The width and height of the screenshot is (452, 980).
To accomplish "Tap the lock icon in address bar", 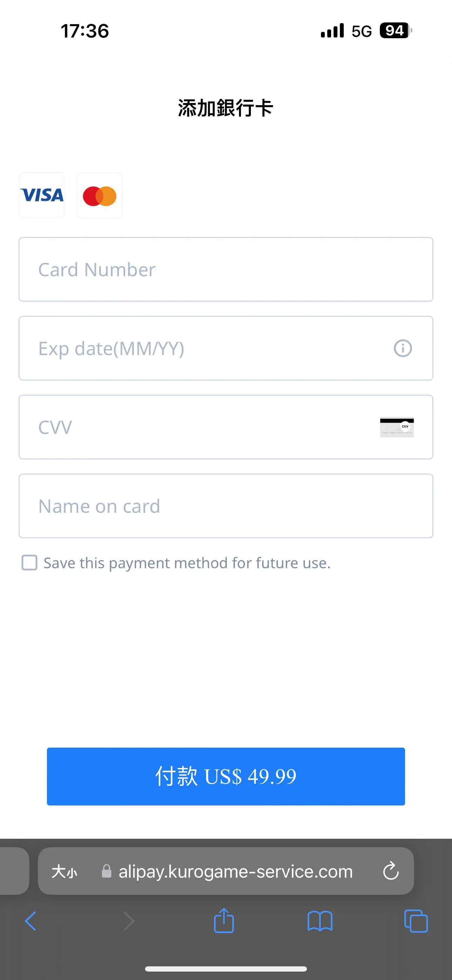I will 107,871.
